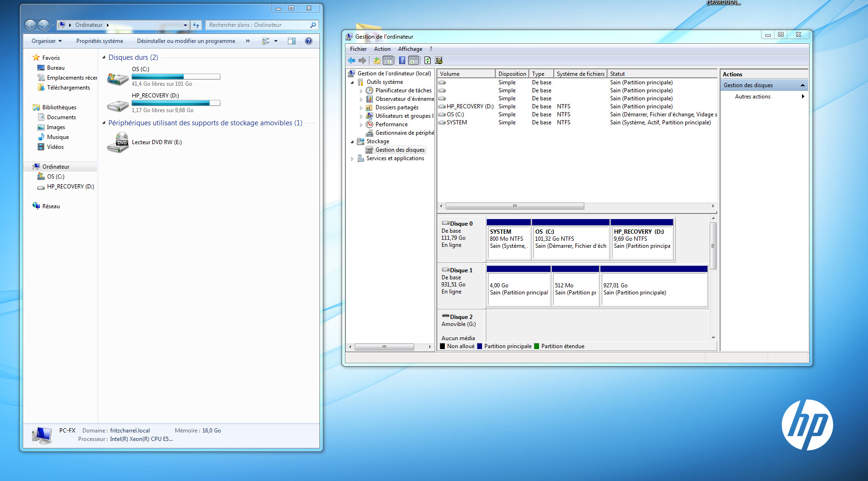Select the 512 Mo partition on Disque 1
Viewport: 868px width, 481px height.
click(x=575, y=286)
